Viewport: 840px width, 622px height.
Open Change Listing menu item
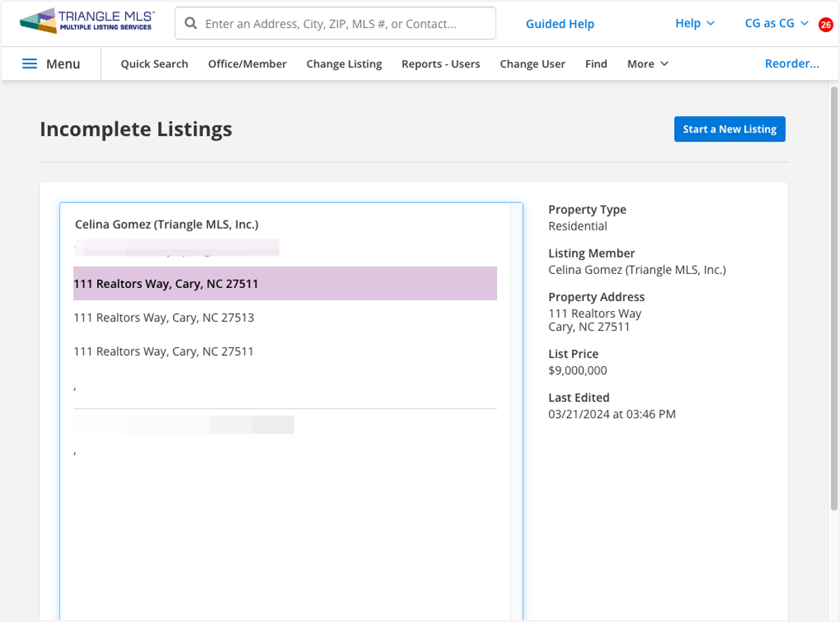[x=344, y=64]
